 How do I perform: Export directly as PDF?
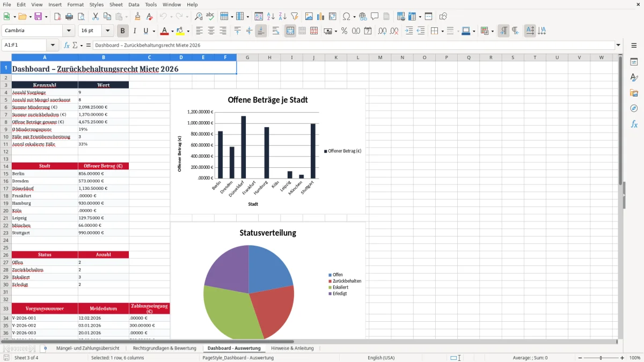click(x=57, y=17)
